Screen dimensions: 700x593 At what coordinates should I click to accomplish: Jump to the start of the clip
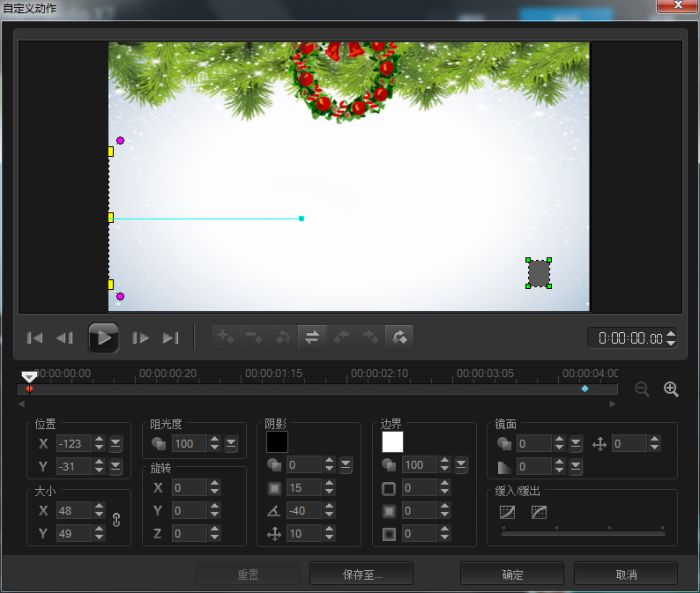[33, 338]
